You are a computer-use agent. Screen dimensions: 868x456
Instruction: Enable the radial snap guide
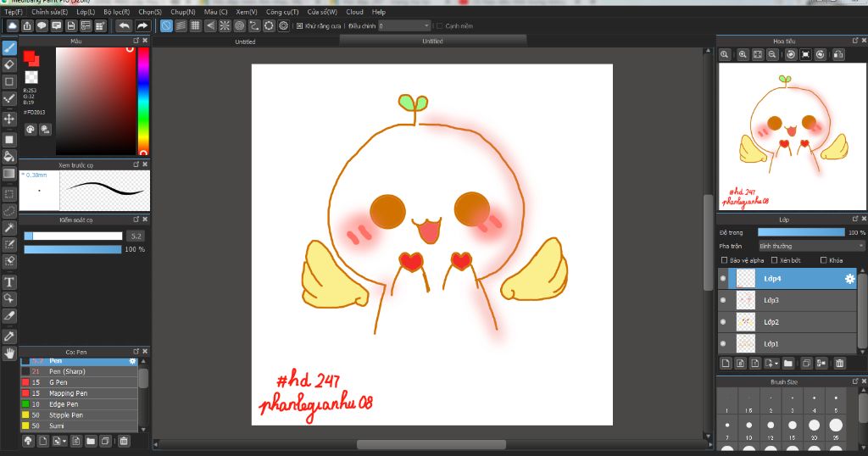pyautogui.click(x=225, y=25)
